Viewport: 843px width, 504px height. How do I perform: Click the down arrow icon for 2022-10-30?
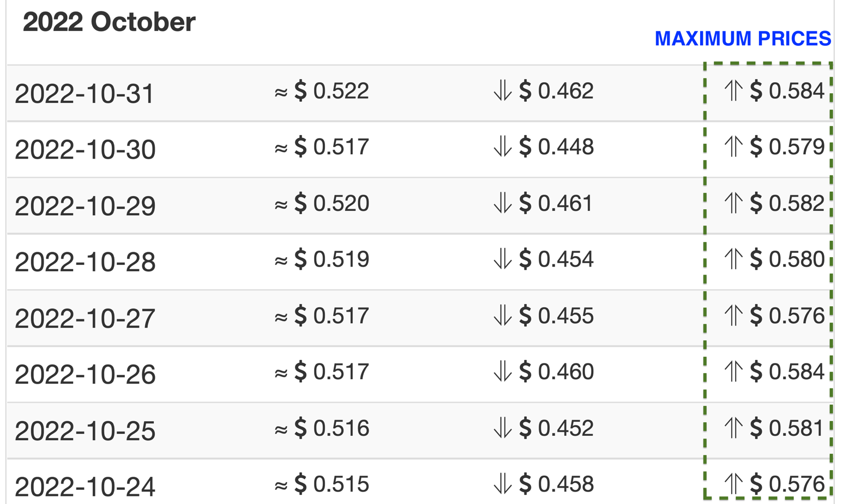click(502, 147)
